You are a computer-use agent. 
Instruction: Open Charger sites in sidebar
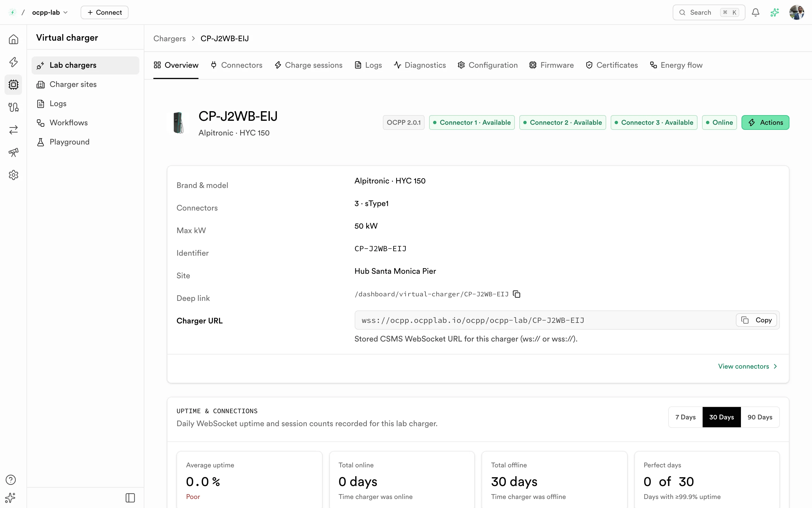(85, 84)
